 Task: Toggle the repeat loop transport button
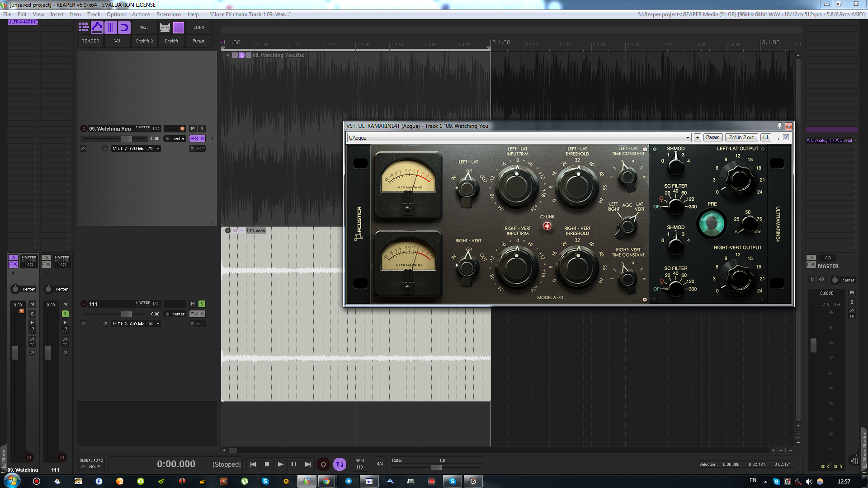[340, 464]
